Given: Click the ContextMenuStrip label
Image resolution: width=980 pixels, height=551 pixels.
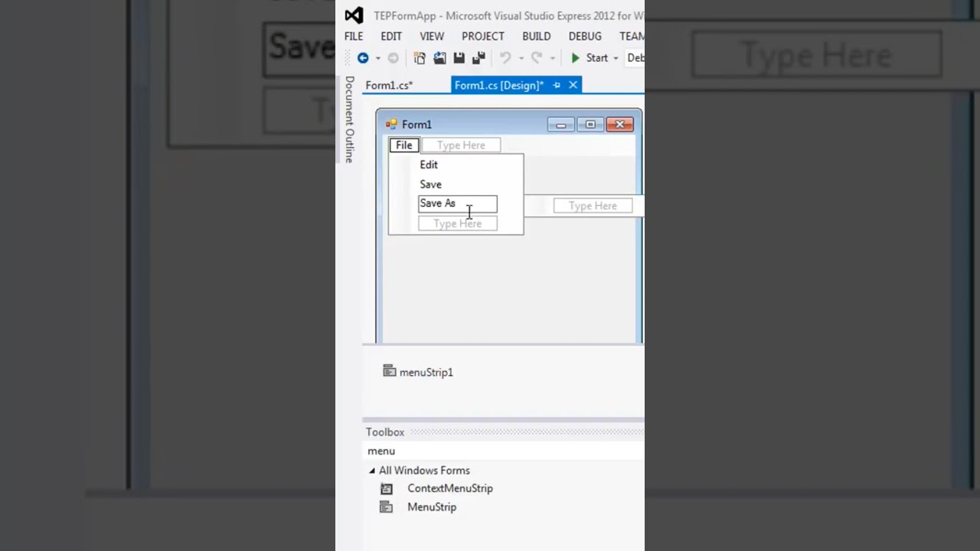Looking at the screenshot, I should pyautogui.click(x=450, y=488).
